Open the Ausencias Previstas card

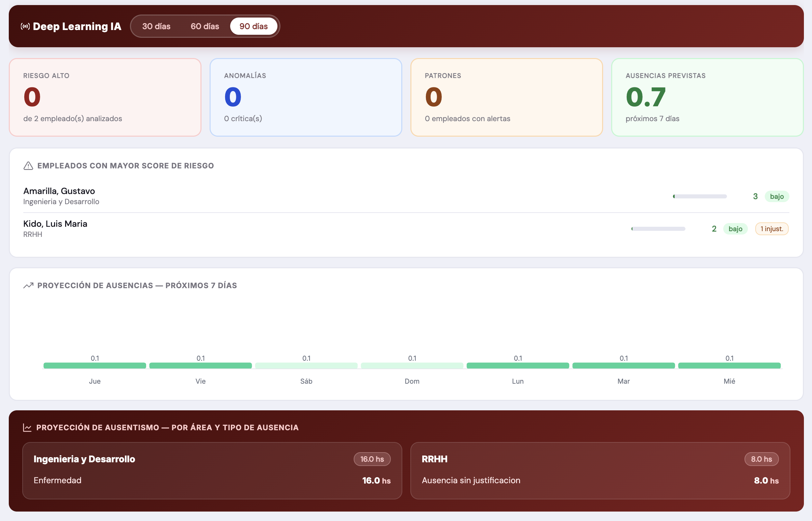[707, 98]
